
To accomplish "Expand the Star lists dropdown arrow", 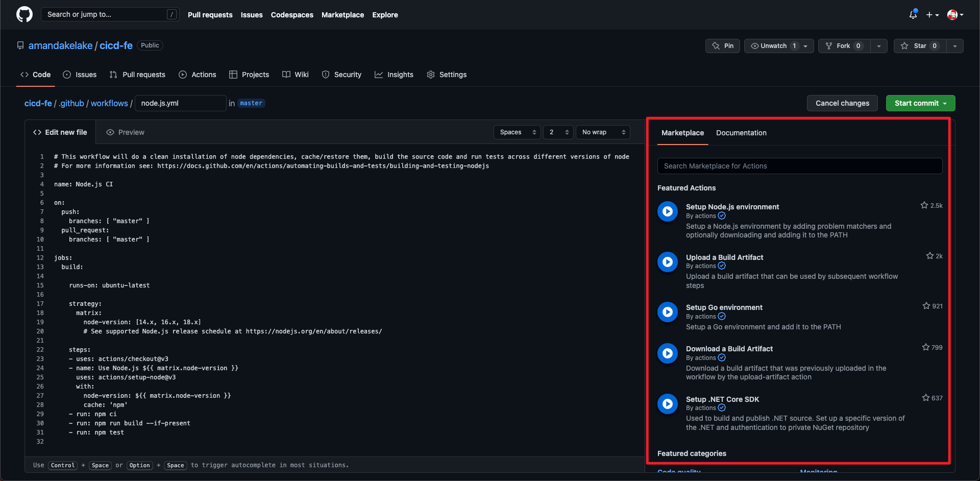I will point(955,46).
